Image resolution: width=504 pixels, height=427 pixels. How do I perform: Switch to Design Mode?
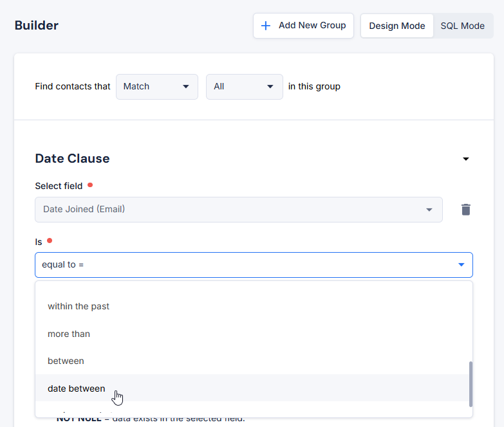(397, 26)
